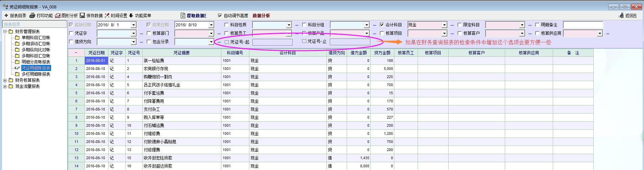This screenshot has height=170, width=644.
Task: Open 功能菜单 down-arrow icon
Action: coord(131,16)
